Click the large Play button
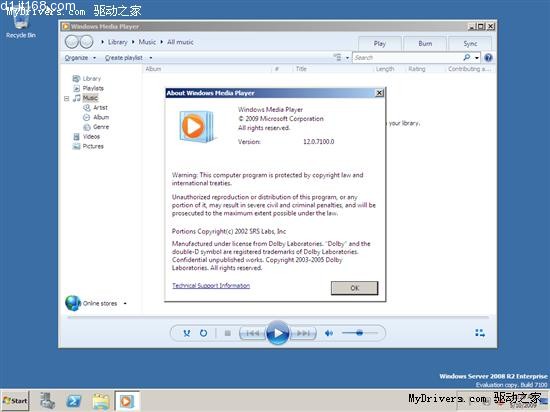This screenshot has height=412, width=550. pos(277,333)
